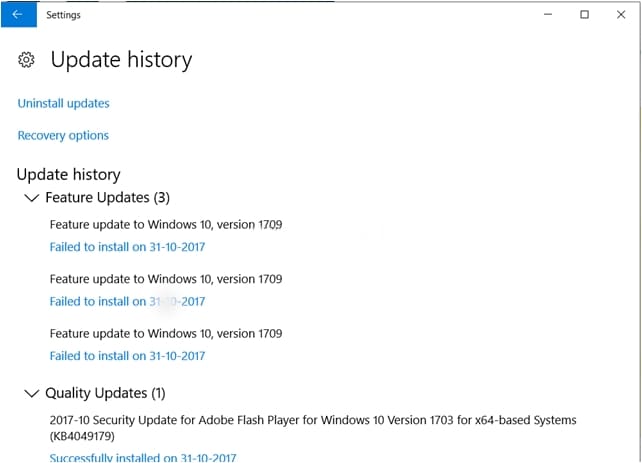Viewport: 642px width, 463px height.
Task: Click the gear icon beside Update history
Action: click(x=26, y=60)
